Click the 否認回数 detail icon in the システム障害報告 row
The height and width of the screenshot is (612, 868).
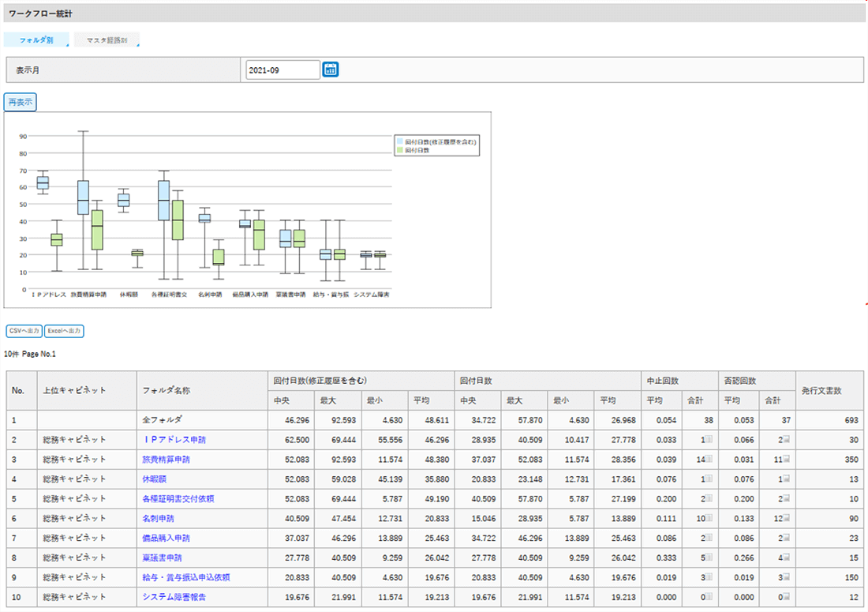click(786, 597)
